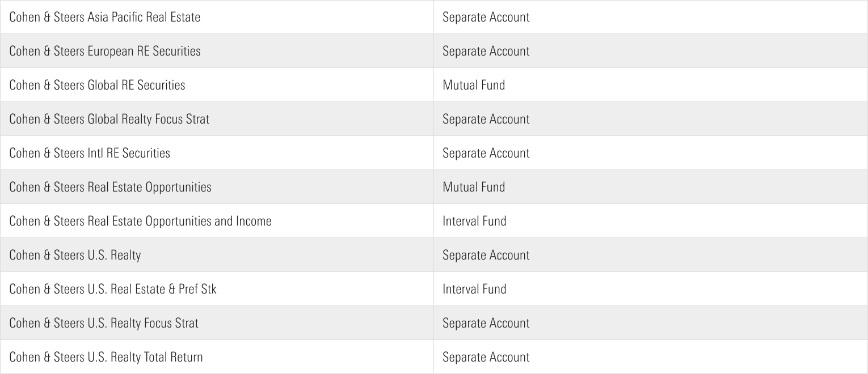868x374 pixels.
Task: Open Cohen & Steers Global Realty Focus Strat
Action: 109,119
